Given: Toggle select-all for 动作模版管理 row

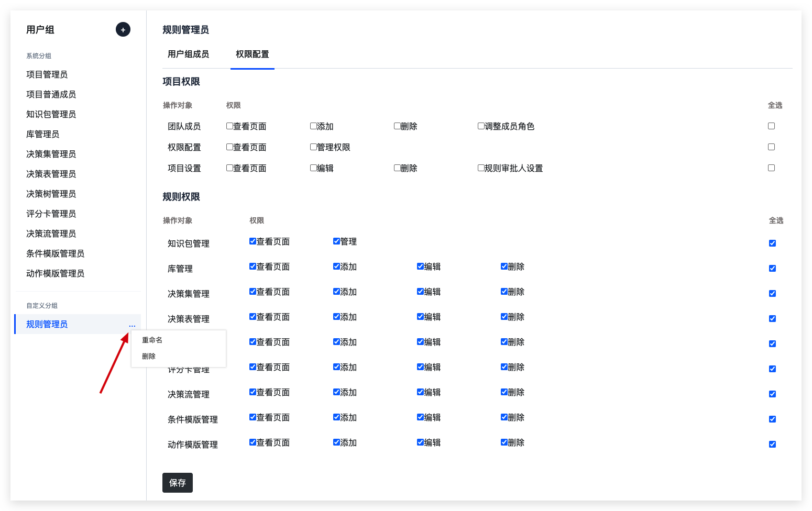Looking at the screenshot, I should tap(772, 445).
